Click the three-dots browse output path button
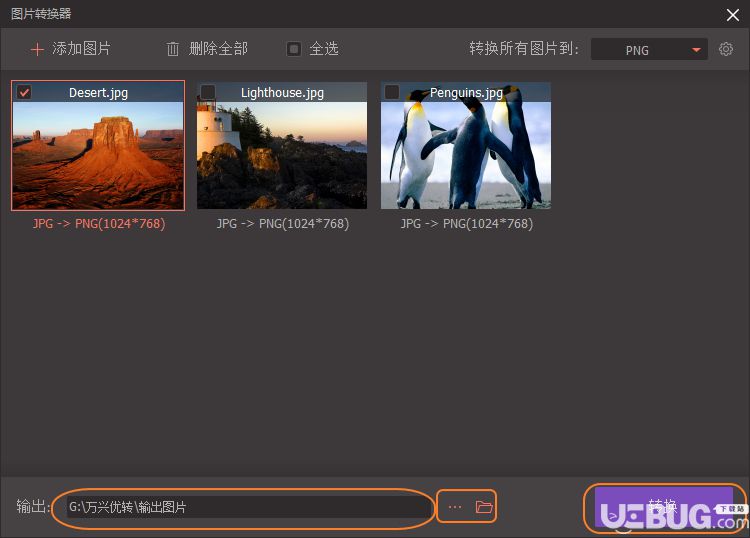750x538 pixels. [455, 506]
